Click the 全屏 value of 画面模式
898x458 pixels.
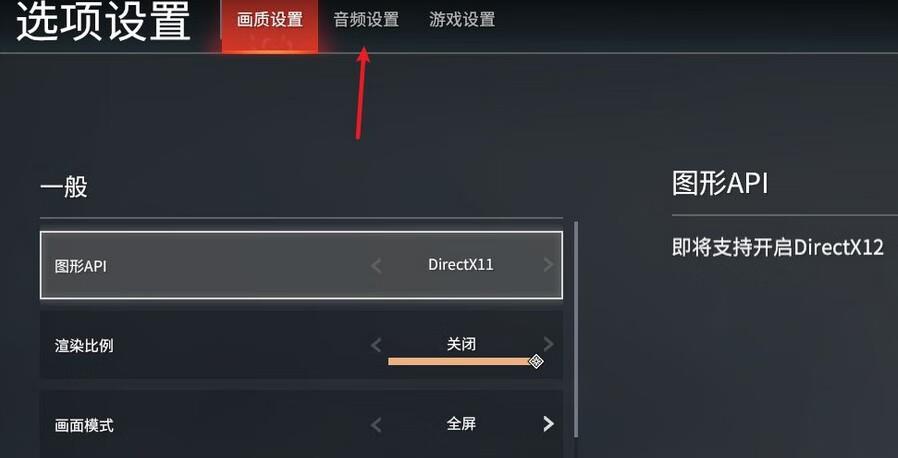pyautogui.click(x=461, y=424)
